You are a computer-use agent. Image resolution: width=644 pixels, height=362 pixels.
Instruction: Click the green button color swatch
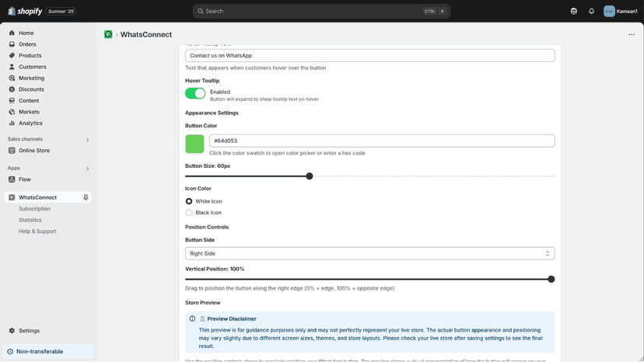194,144
